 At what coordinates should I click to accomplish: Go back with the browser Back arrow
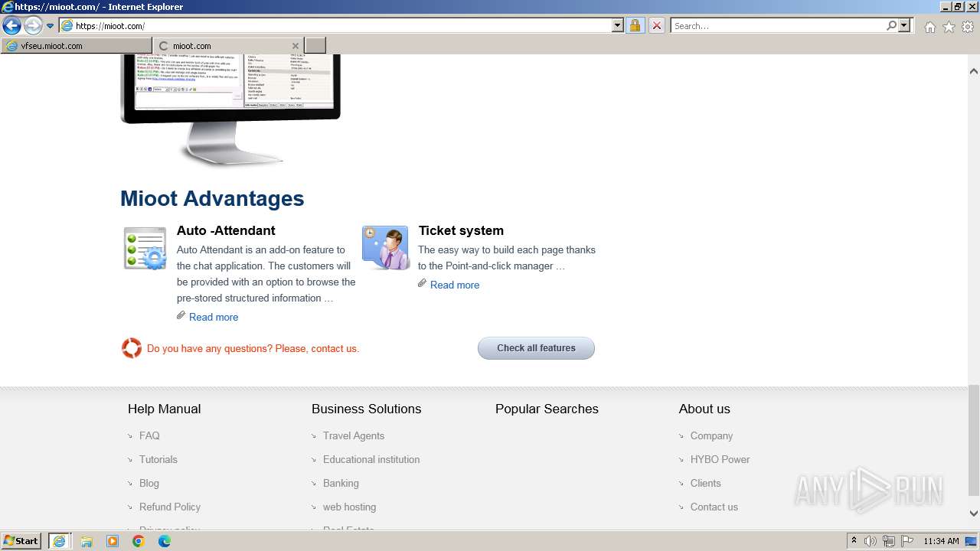pos(11,25)
